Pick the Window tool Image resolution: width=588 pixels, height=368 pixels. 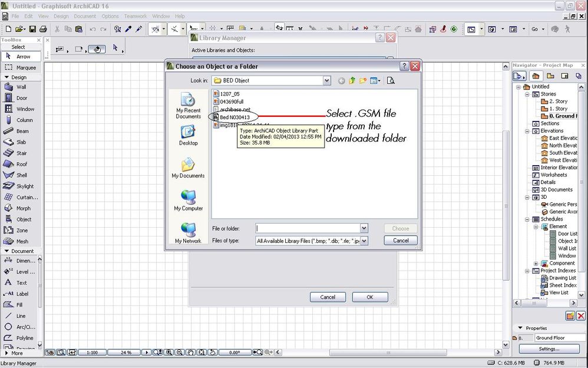point(21,109)
